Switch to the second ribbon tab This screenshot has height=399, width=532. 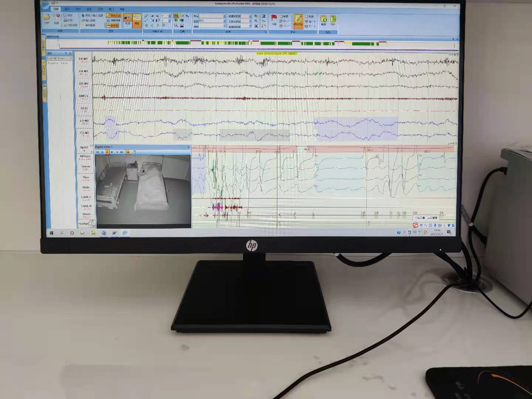point(67,9)
